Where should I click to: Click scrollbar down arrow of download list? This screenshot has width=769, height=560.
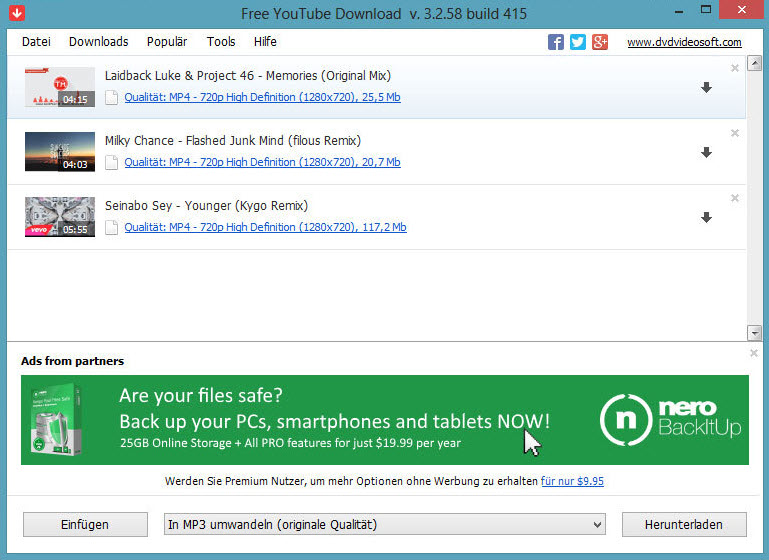754,333
